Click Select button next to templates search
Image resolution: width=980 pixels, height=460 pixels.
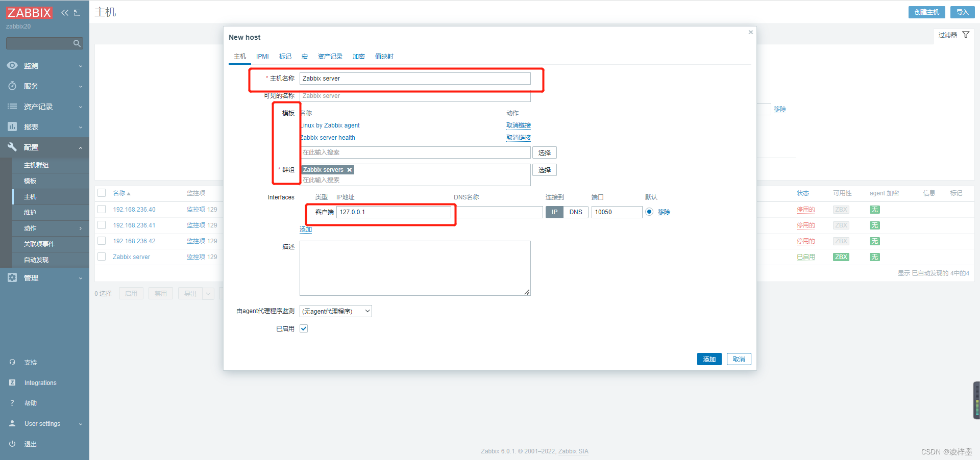pos(545,152)
